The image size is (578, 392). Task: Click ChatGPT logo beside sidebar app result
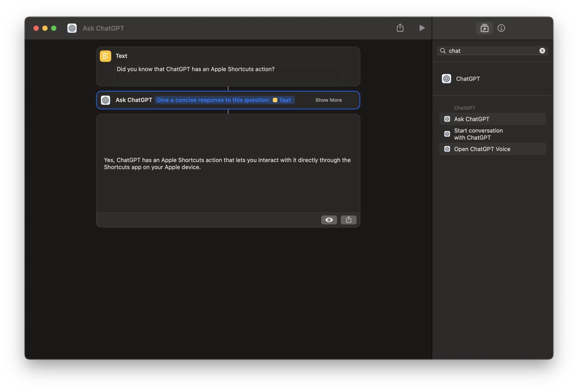tap(447, 78)
